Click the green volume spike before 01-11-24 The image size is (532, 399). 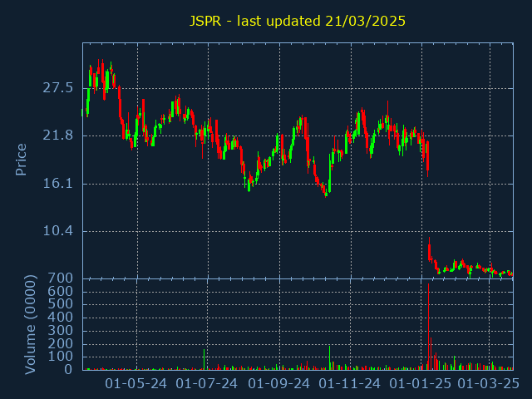point(329,357)
